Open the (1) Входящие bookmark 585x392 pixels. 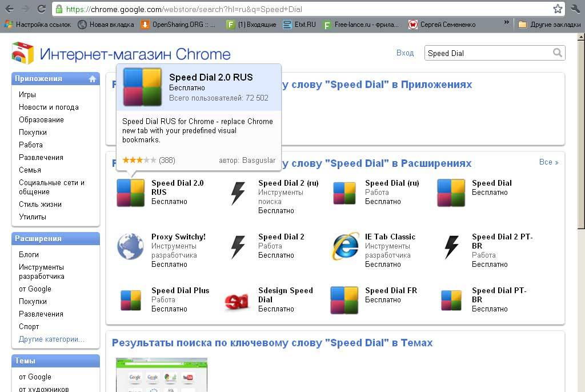(251, 25)
